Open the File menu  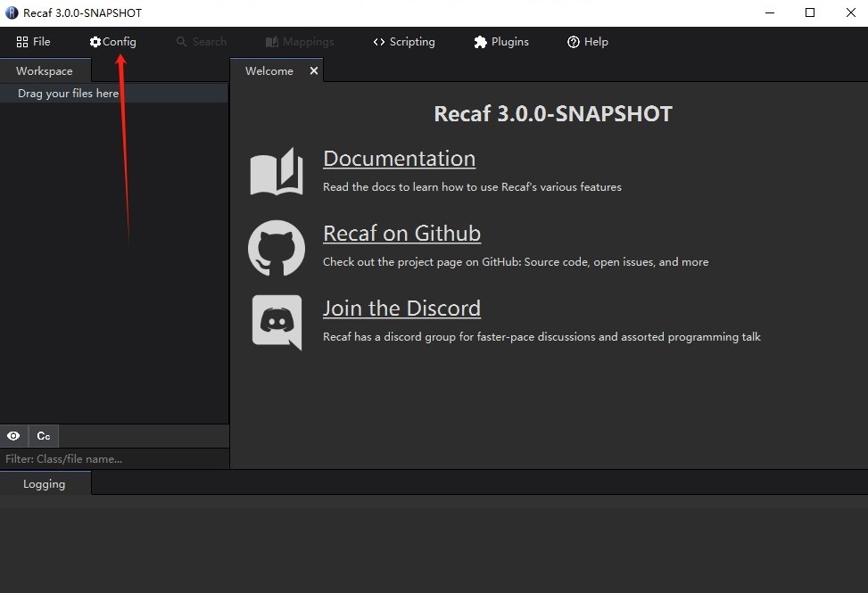(x=33, y=42)
